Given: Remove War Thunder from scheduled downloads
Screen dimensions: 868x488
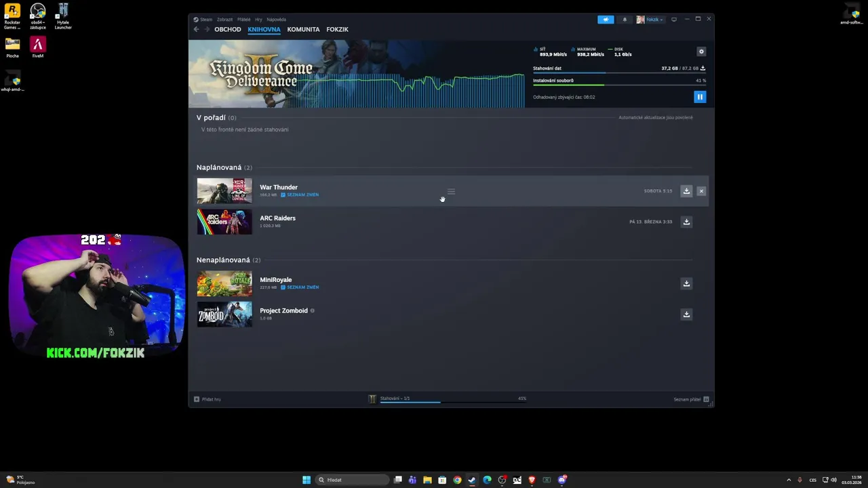Looking at the screenshot, I should pyautogui.click(x=701, y=191).
